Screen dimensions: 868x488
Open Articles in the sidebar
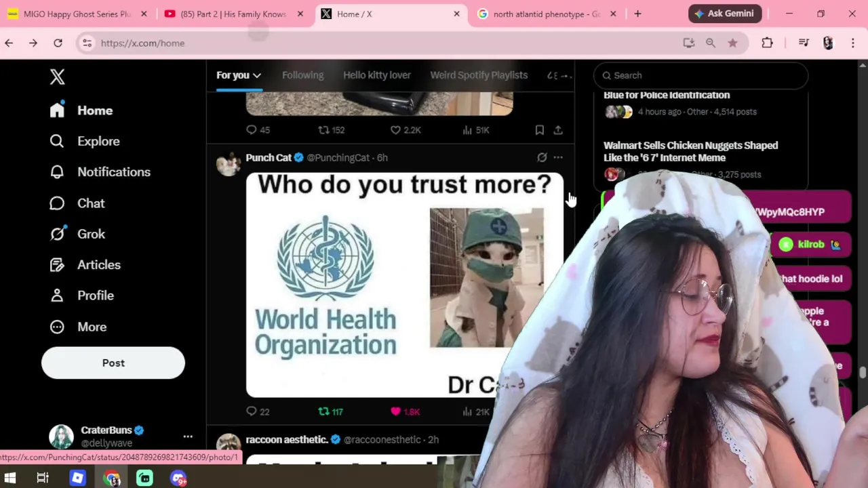pyautogui.click(x=85, y=265)
